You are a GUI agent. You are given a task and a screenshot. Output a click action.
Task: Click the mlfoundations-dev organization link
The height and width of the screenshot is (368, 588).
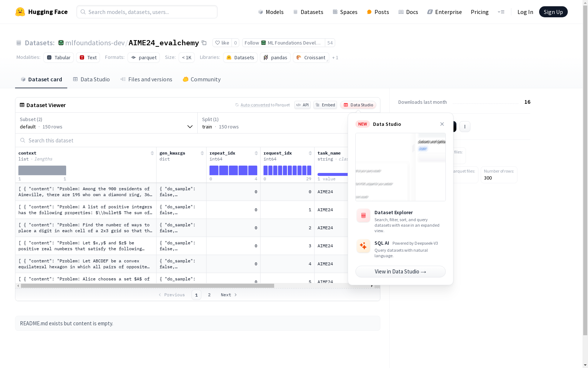pos(95,43)
